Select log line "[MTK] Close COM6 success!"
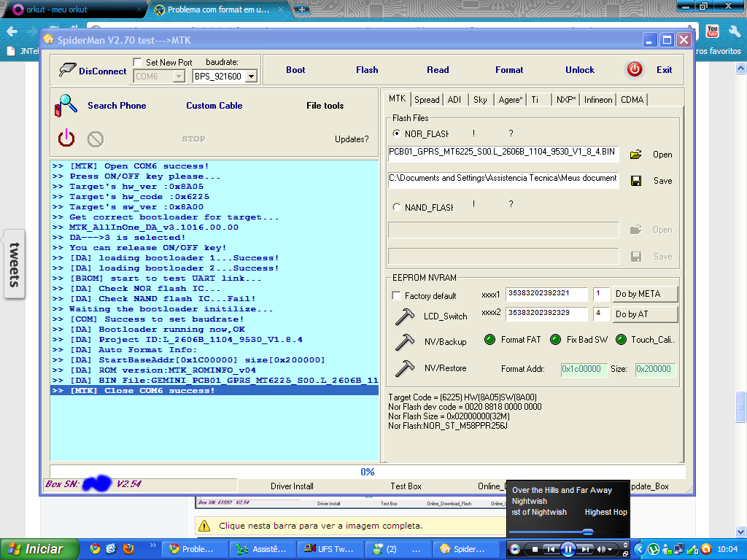This screenshot has height=560, width=747. click(x=214, y=391)
